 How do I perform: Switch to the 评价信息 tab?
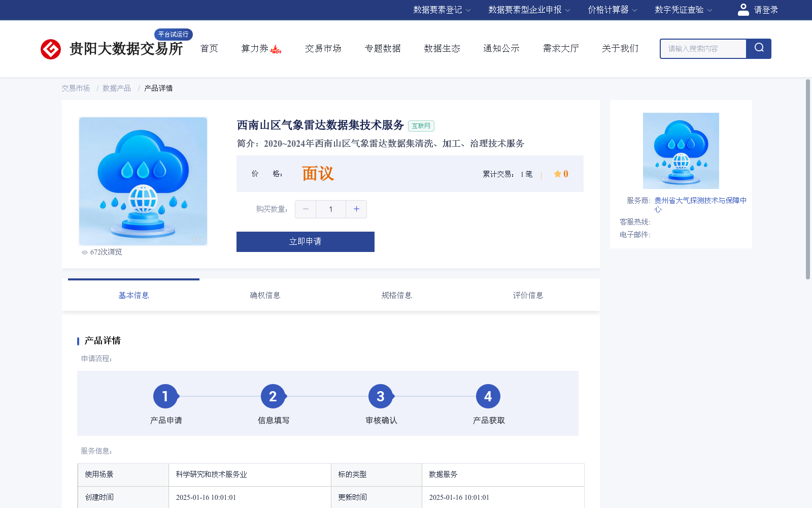point(528,295)
